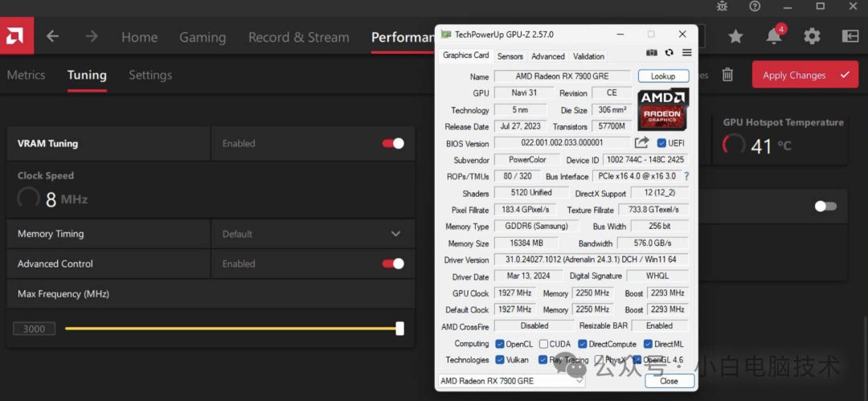Go forward with the right arrow

pyautogui.click(x=92, y=36)
